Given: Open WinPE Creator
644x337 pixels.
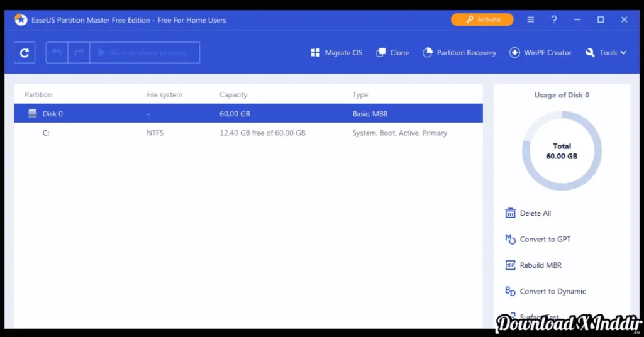Looking at the screenshot, I should pos(540,53).
